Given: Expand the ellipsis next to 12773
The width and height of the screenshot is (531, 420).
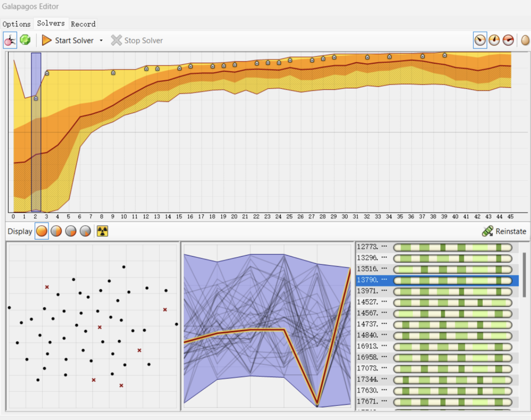Looking at the screenshot, I should tap(384, 246).
